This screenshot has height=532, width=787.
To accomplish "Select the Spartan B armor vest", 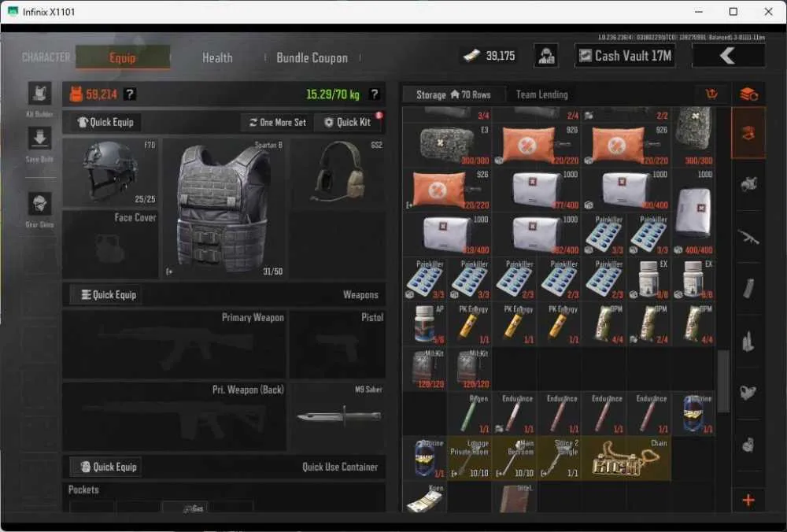I will (224, 209).
